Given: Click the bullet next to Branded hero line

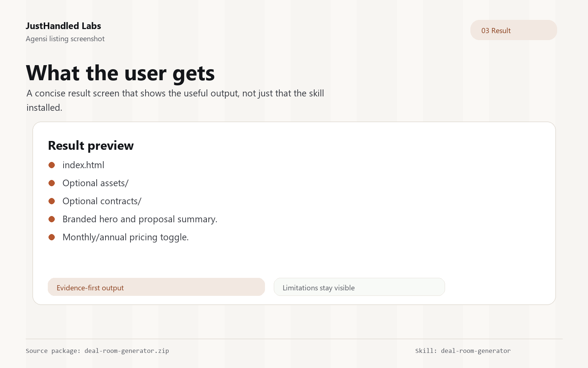Looking at the screenshot, I should pyautogui.click(x=52, y=219).
